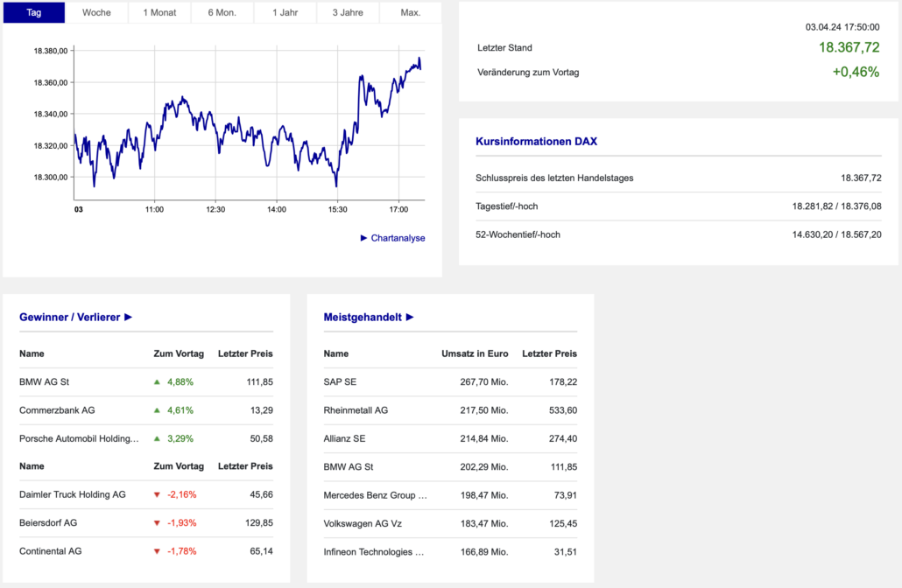Viewport: 902px width, 588px height.
Task: Open the SAP SE stock entry
Action: pos(340,381)
